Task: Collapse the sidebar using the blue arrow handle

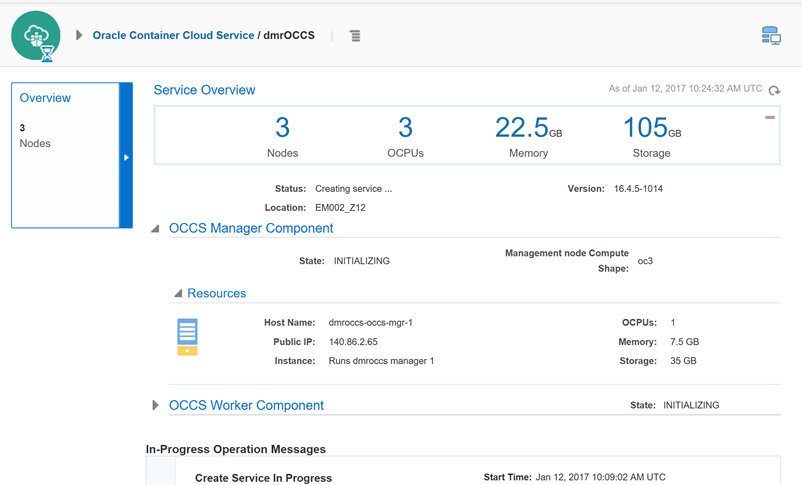Action: [x=126, y=157]
